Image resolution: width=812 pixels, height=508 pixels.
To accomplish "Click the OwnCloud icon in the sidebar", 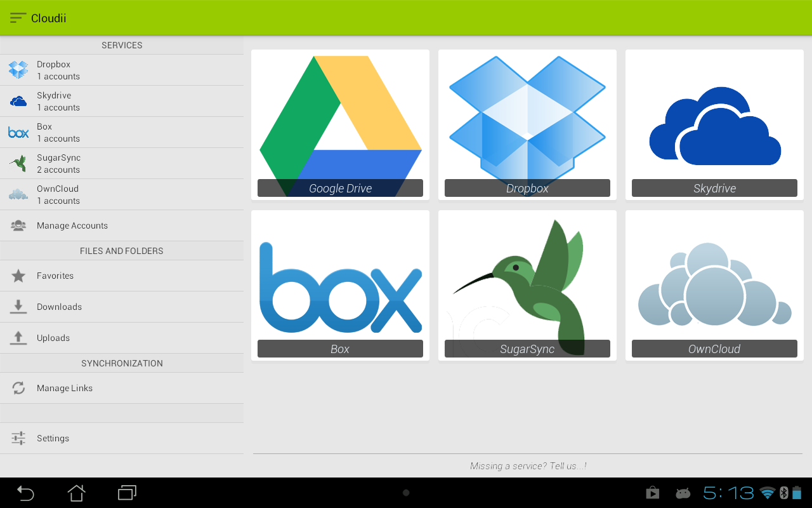I will [x=18, y=194].
